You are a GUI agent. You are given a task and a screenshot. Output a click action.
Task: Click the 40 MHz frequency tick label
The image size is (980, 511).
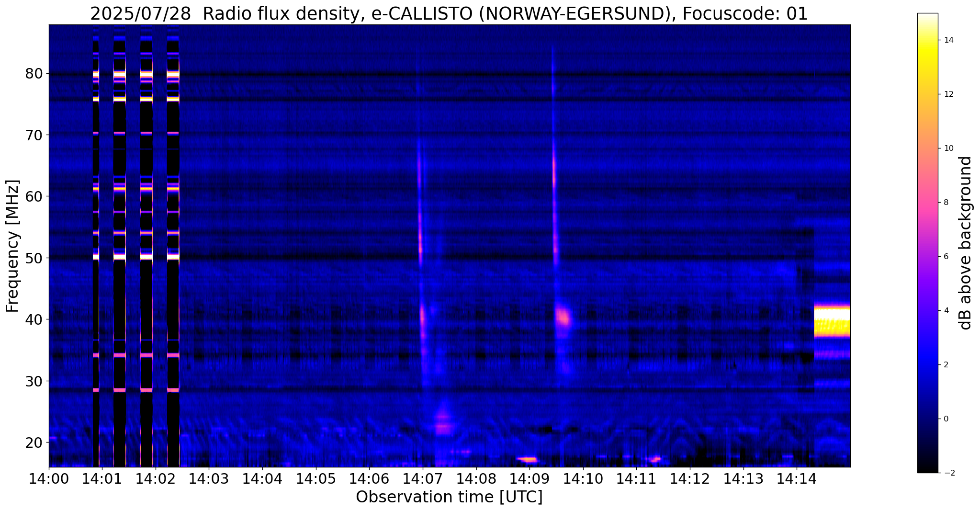pos(34,319)
